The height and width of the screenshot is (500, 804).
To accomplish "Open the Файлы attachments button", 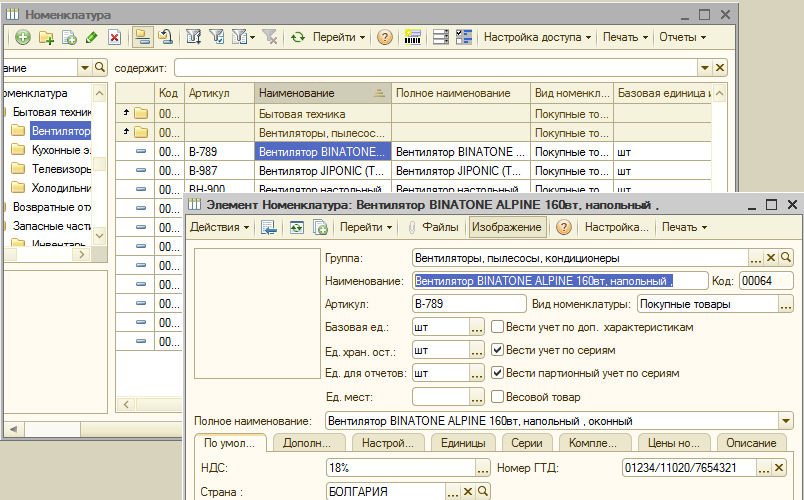I will [x=434, y=227].
